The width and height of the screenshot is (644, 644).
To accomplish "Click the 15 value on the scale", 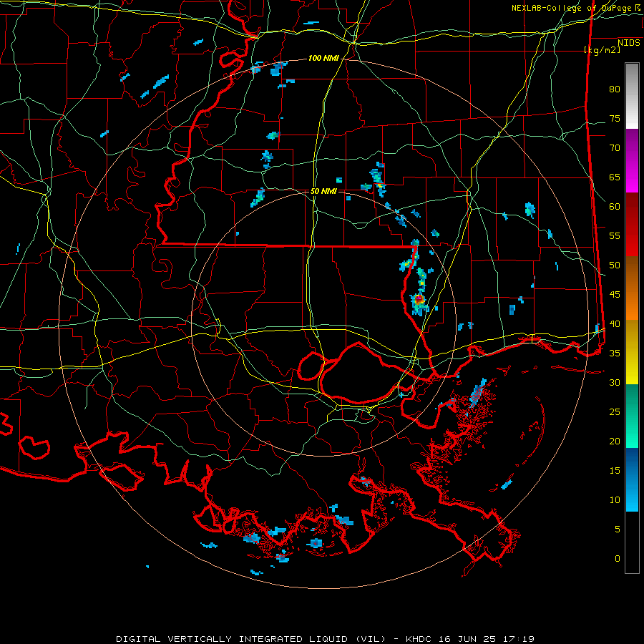I will (615, 471).
